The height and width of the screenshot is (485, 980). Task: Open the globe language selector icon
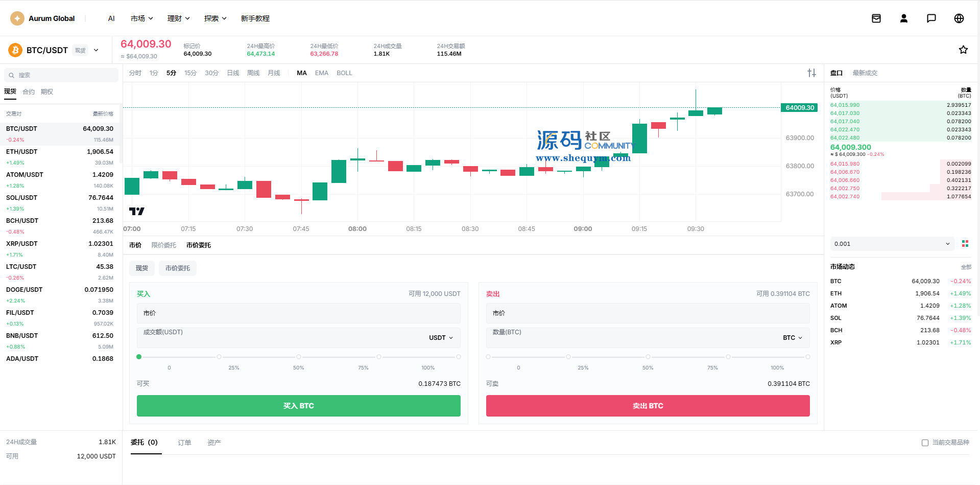pyautogui.click(x=959, y=18)
